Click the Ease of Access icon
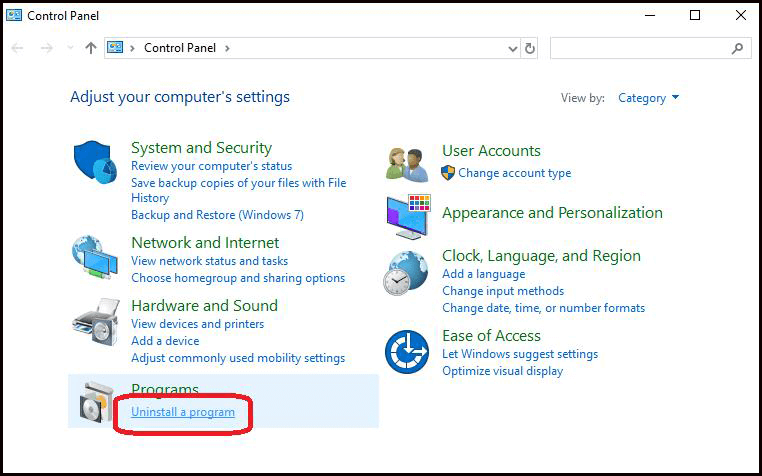762x476 pixels. pos(407,352)
